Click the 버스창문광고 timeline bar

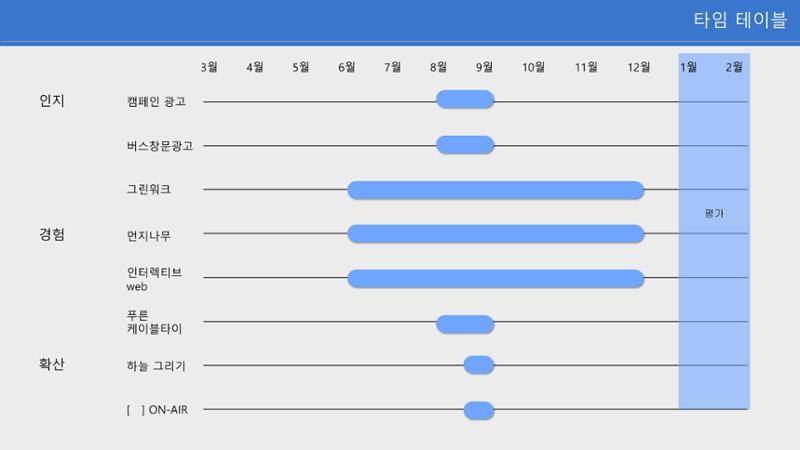pyautogui.click(x=465, y=145)
